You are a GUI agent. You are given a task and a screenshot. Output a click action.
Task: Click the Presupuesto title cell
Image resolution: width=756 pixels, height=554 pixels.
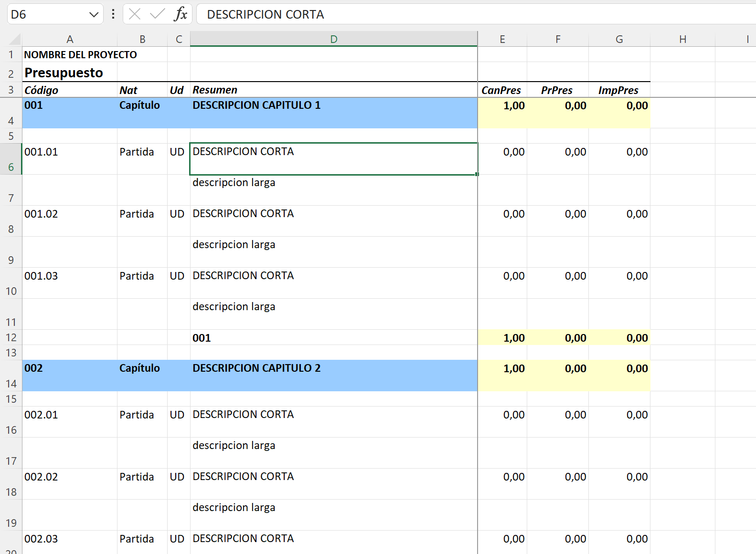64,73
